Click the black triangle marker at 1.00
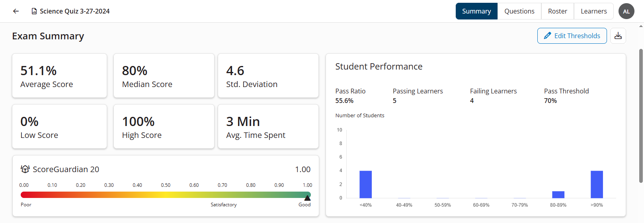Image resolution: width=644 pixels, height=223 pixels. coord(307,198)
